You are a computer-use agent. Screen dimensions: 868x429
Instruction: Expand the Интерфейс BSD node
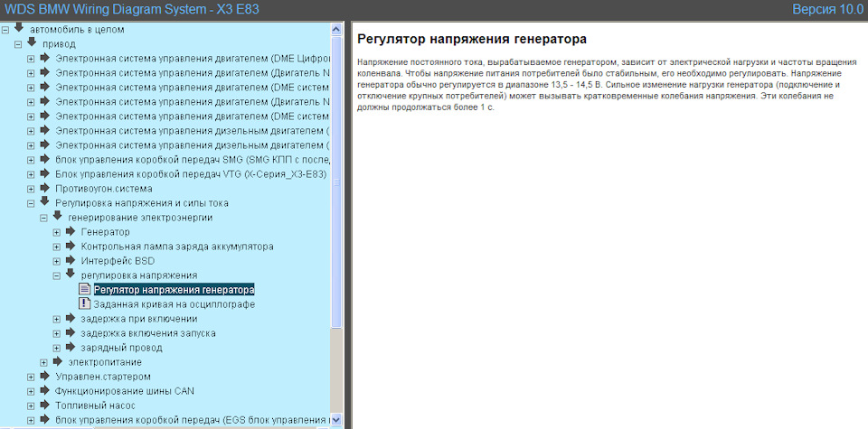(x=56, y=262)
